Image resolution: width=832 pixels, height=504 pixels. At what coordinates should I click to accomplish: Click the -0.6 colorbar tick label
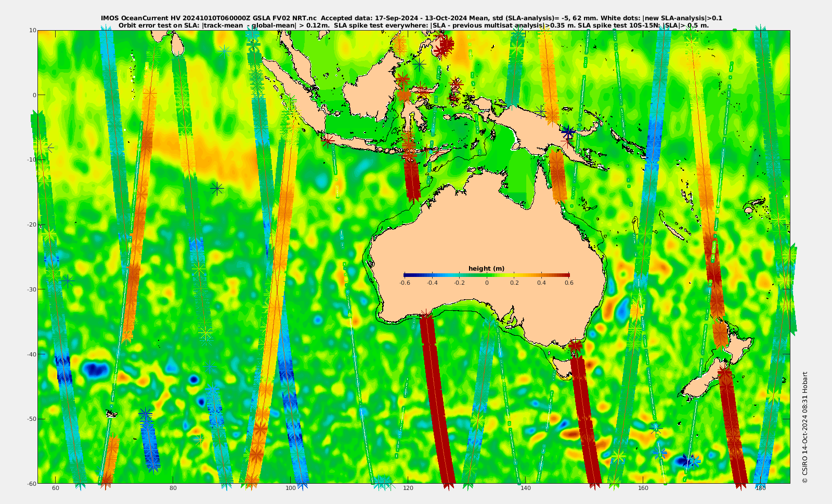(x=405, y=283)
